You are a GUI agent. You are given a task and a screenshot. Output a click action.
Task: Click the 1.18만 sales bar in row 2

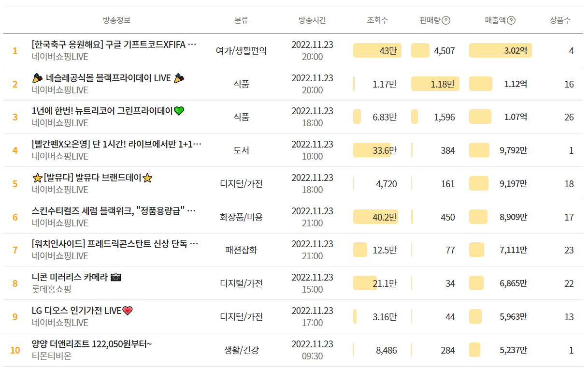[x=435, y=84]
